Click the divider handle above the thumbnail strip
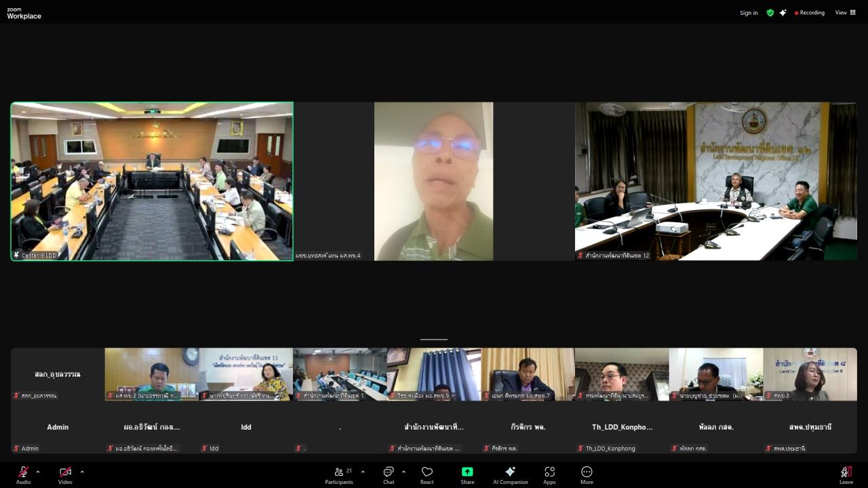Image resolution: width=868 pixels, height=488 pixels. (434, 340)
